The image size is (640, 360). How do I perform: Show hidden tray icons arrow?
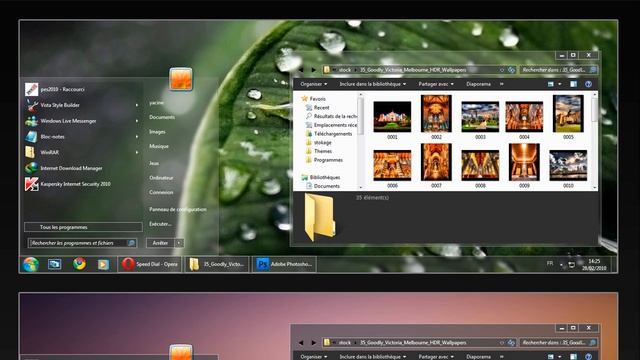pos(561,265)
